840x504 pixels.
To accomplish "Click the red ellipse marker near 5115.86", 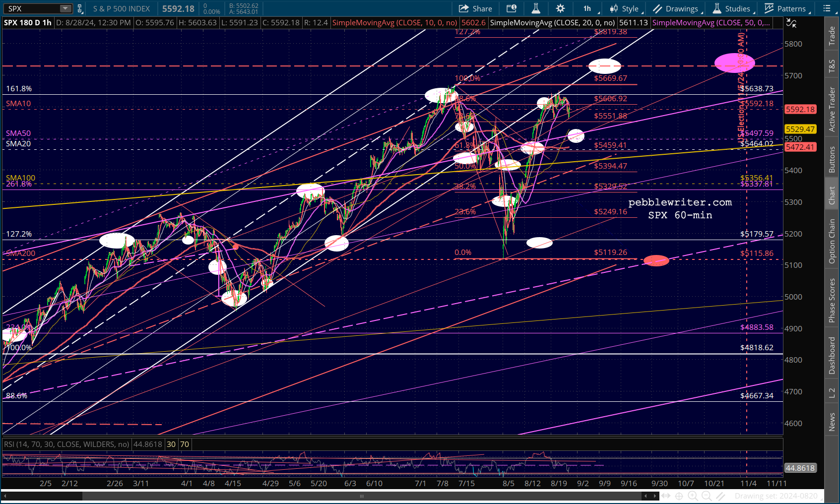I will [656, 260].
